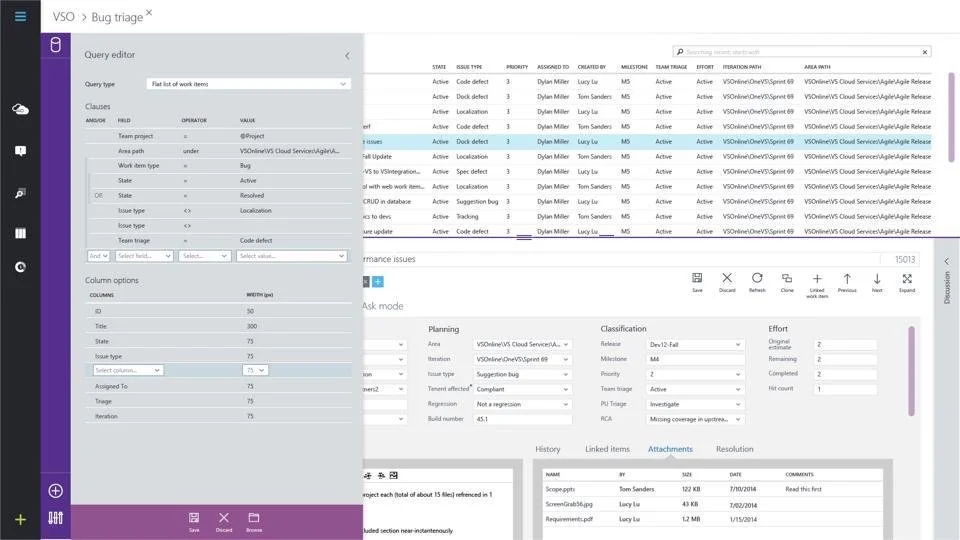Add a Linked work item

817,285
